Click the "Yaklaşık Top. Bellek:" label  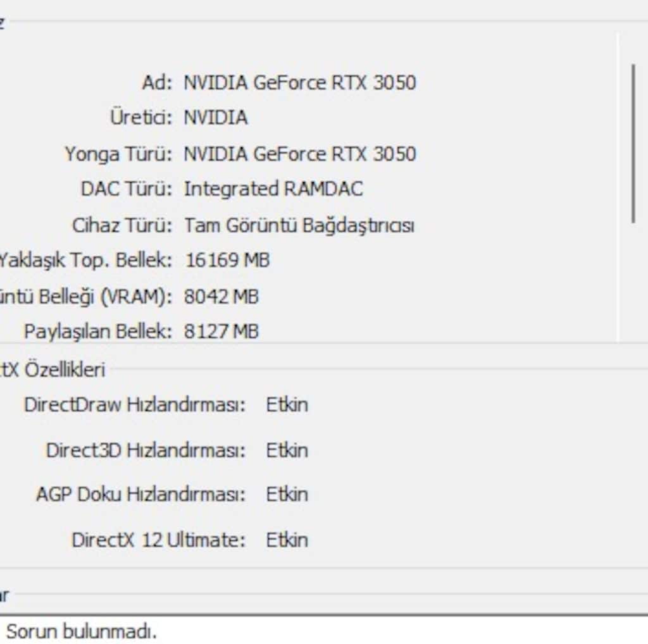coord(85,261)
